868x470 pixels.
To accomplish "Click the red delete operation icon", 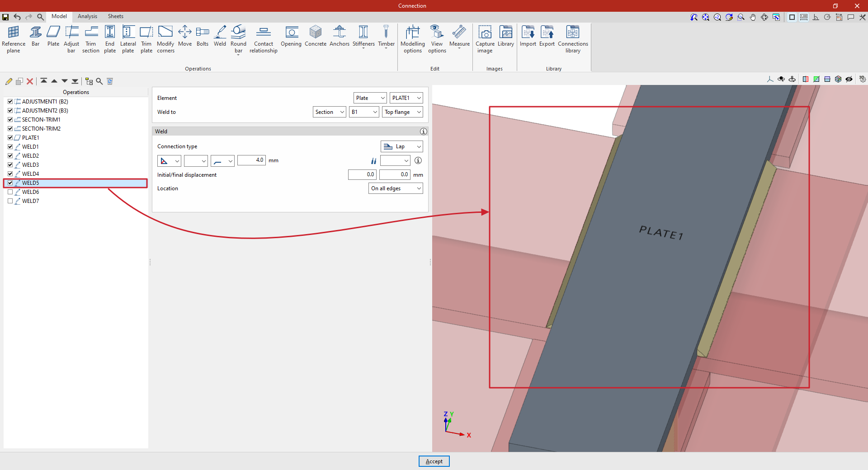I will pos(30,81).
